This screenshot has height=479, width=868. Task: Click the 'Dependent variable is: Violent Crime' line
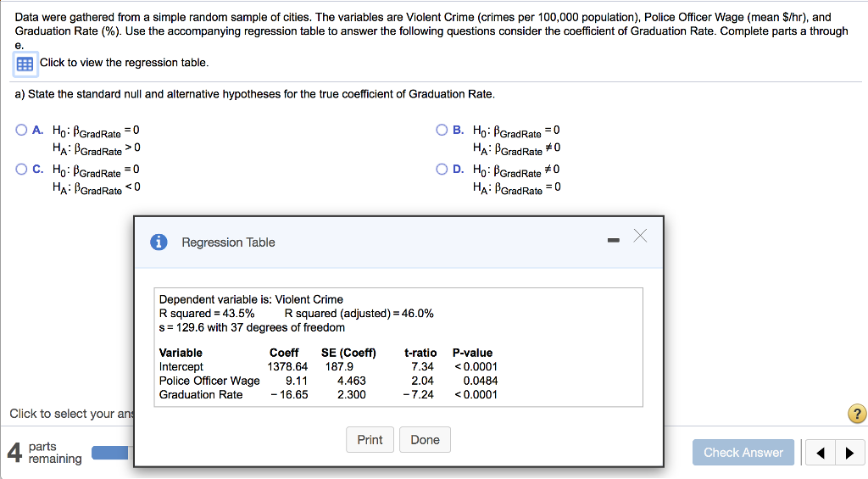point(251,299)
